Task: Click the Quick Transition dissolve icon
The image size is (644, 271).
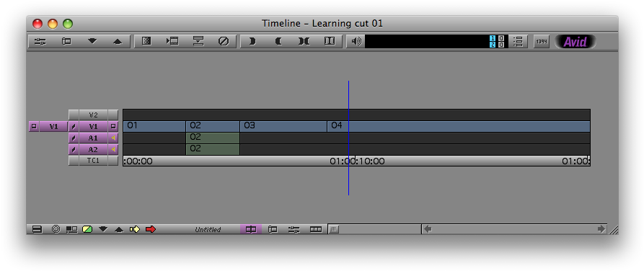Action: 146,42
